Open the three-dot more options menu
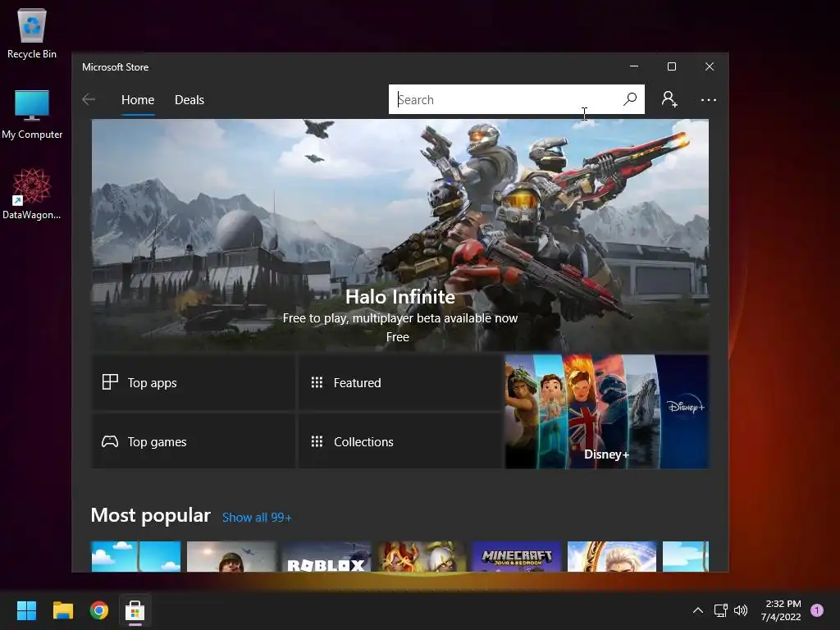840x630 pixels. 708,100
